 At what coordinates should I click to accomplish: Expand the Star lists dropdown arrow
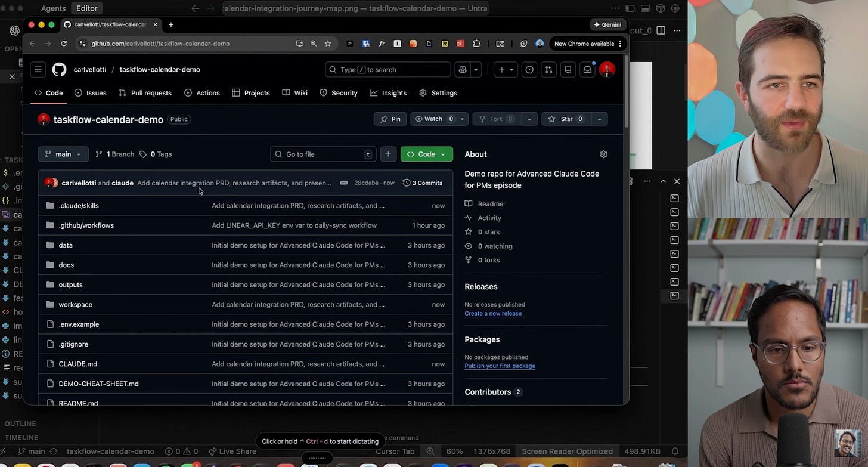coord(599,119)
